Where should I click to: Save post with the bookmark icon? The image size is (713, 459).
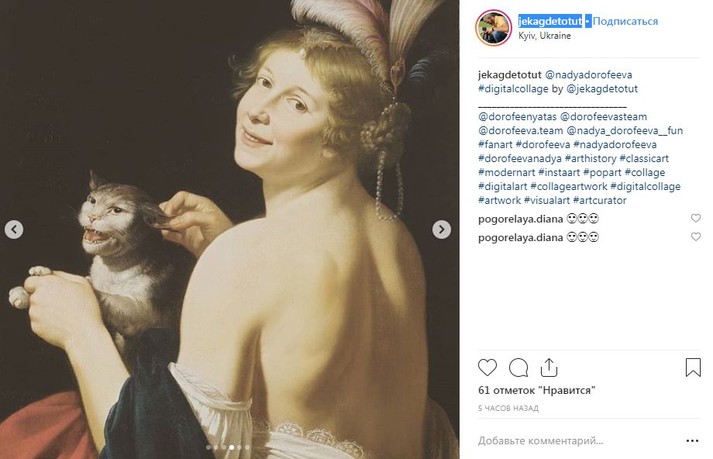tap(693, 367)
